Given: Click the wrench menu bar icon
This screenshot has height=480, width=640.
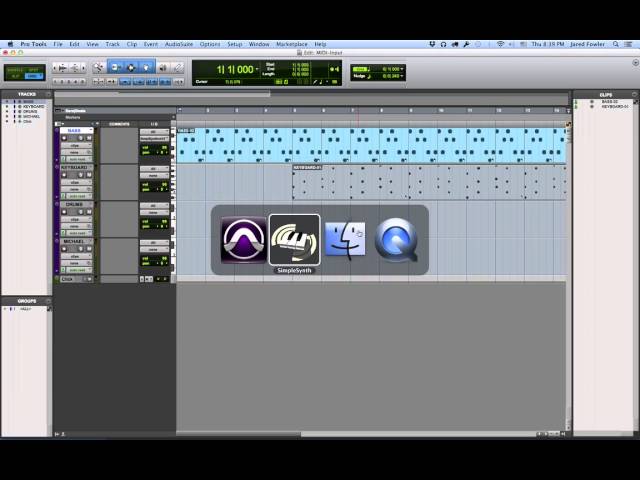Looking at the screenshot, I should coord(466,44).
